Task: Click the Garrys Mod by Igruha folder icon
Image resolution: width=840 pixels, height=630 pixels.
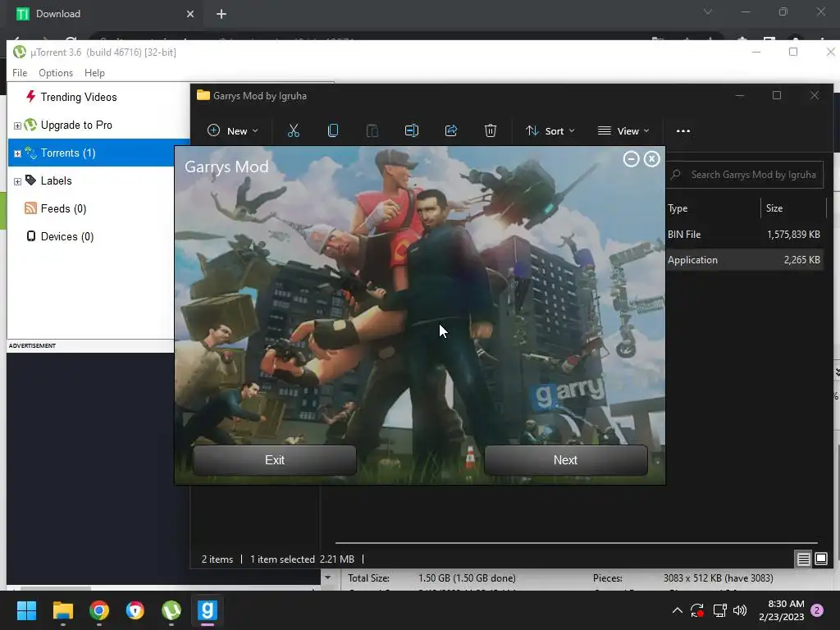Action: [203, 95]
